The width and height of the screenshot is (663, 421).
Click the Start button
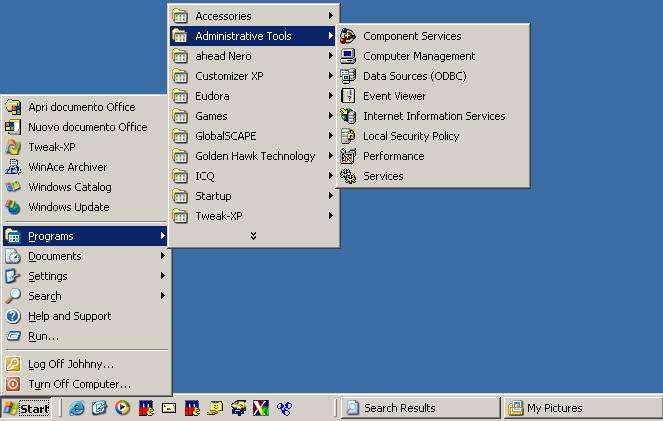pyautogui.click(x=26, y=408)
